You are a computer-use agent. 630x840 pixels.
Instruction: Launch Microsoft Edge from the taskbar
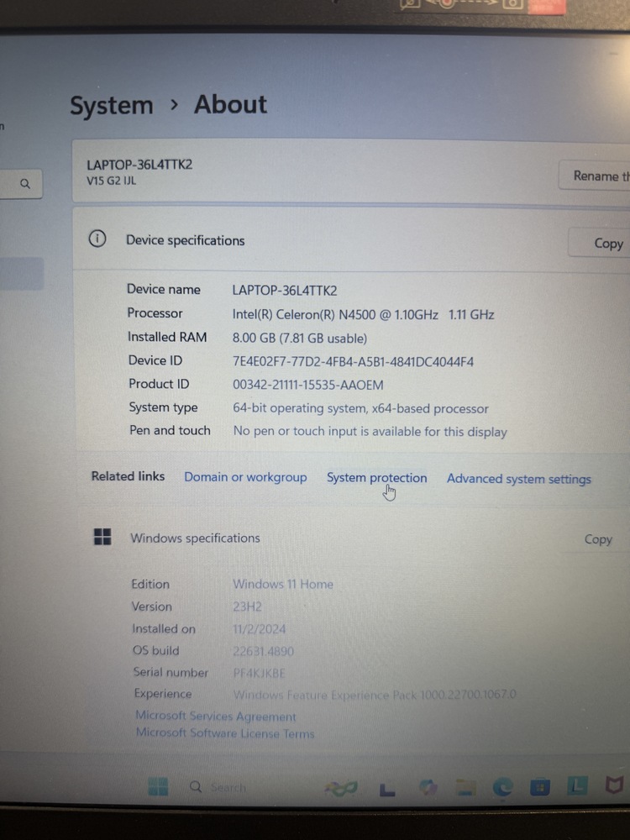point(502,787)
